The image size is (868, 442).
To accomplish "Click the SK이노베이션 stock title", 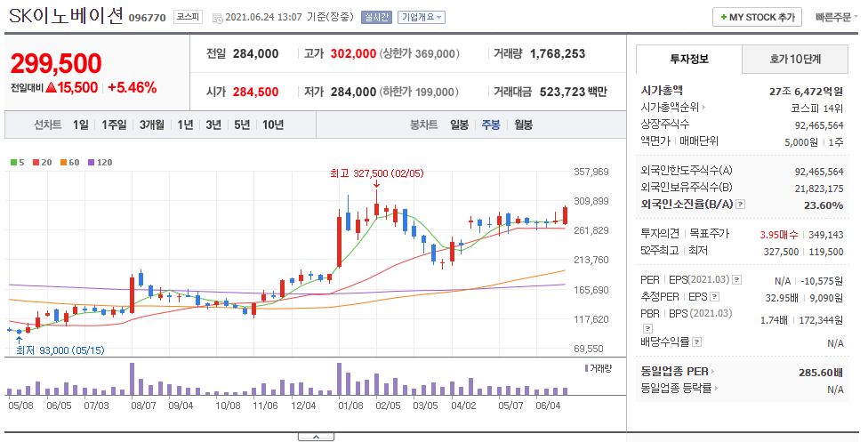I will click(x=66, y=15).
